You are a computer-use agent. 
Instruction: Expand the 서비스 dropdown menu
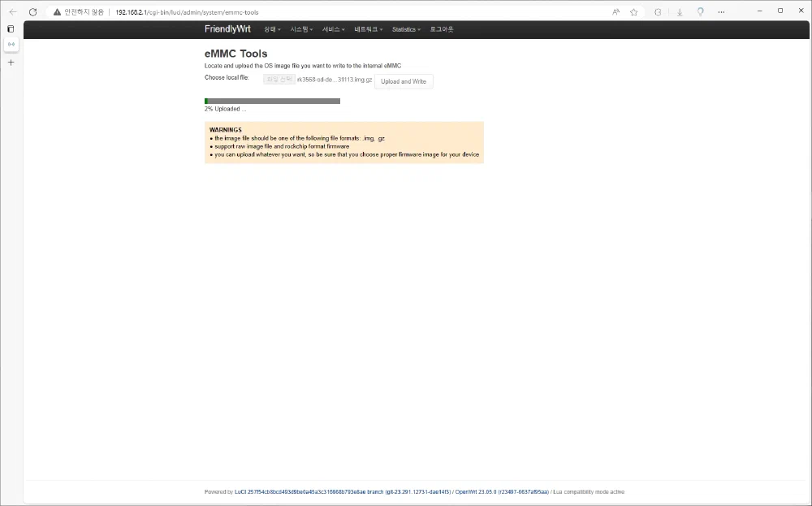point(333,29)
